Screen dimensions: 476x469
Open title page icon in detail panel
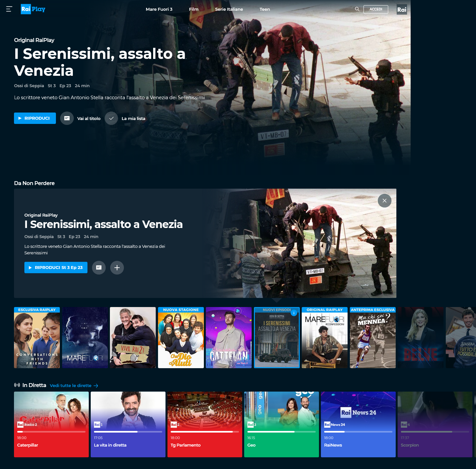point(99,268)
